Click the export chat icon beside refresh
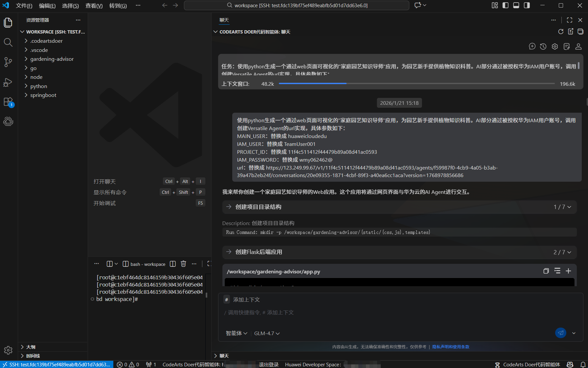The height and width of the screenshot is (368, 588). pyautogui.click(x=571, y=32)
